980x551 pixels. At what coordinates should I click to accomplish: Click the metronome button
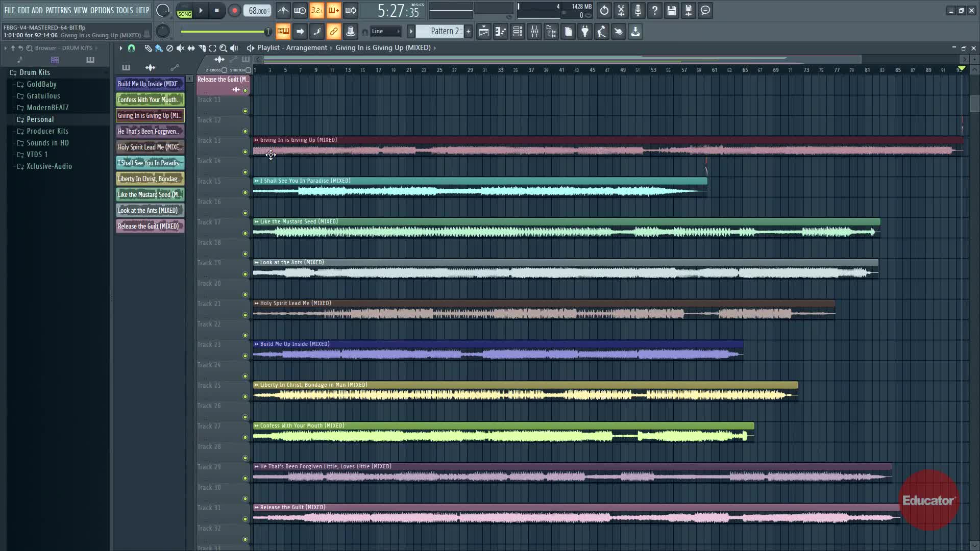[283, 10]
